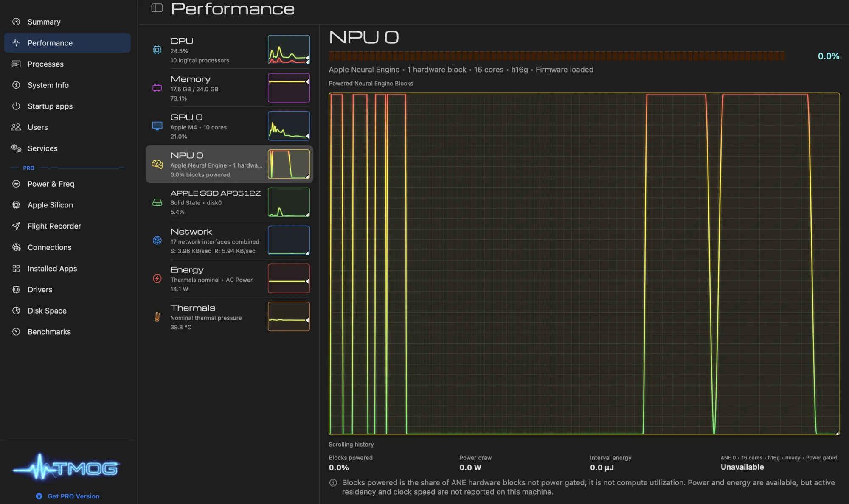Click the info icon beside the footnote
The height and width of the screenshot is (504, 849).
(x=333, y=483)
